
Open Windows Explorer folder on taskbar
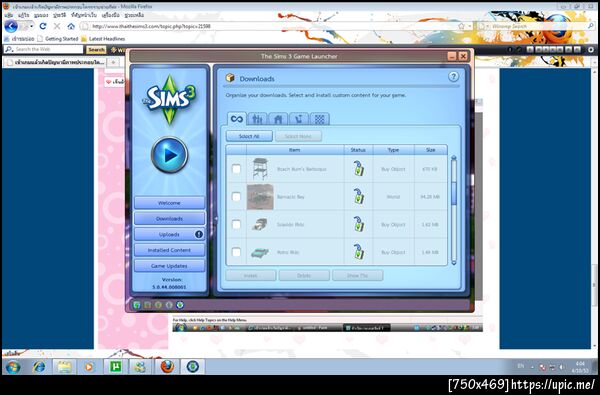pyautogui.click(x=64, y=367)
